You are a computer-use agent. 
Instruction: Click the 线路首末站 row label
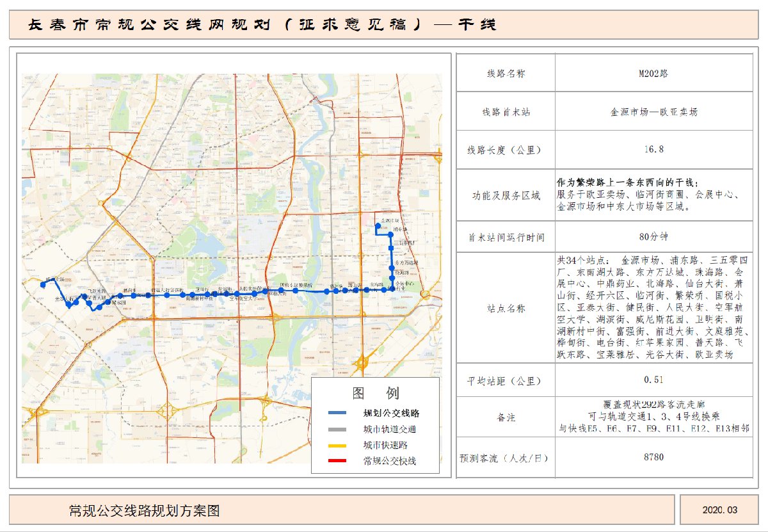506,111
